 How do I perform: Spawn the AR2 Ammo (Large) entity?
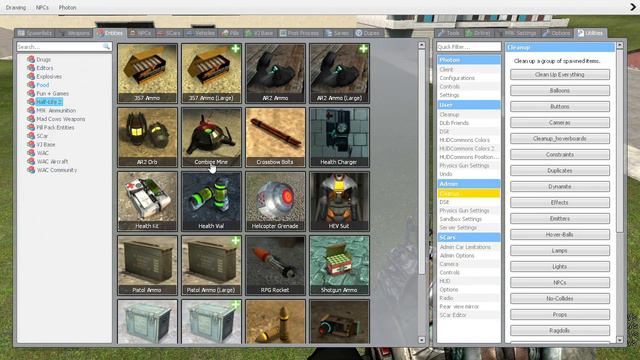tap(340, 73)
